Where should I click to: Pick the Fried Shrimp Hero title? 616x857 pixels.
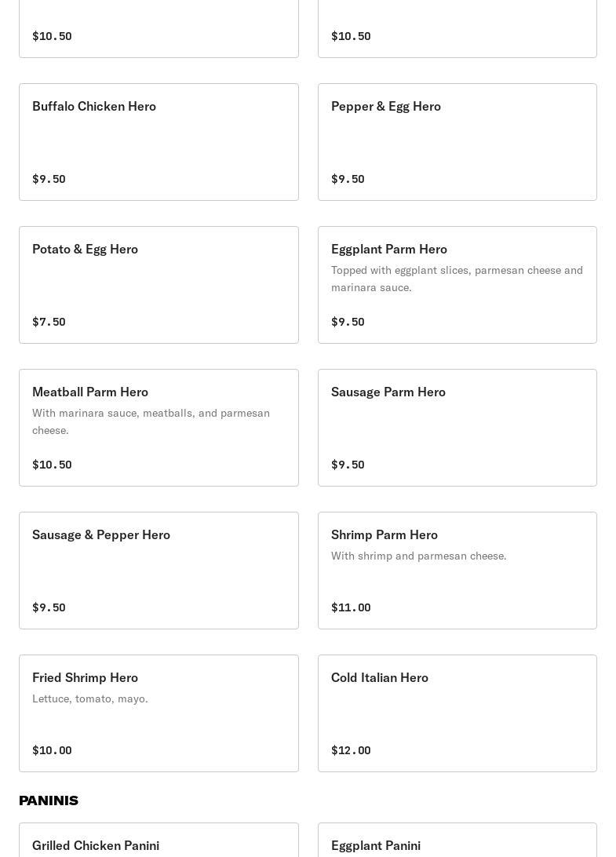pyautogui.click(x=85, y=677)
